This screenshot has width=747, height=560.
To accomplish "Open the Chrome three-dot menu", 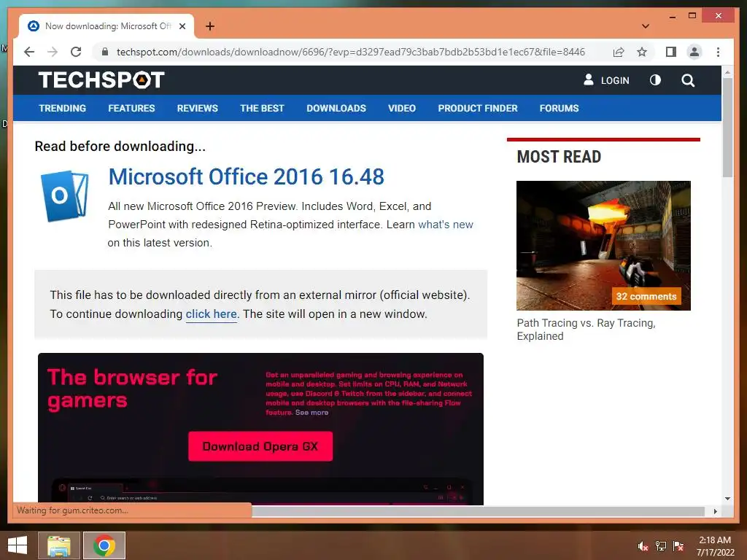I will point(718,52).
